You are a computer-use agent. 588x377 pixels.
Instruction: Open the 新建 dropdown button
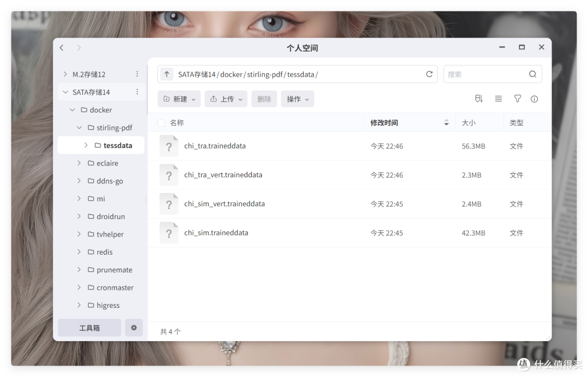(179, 99)
